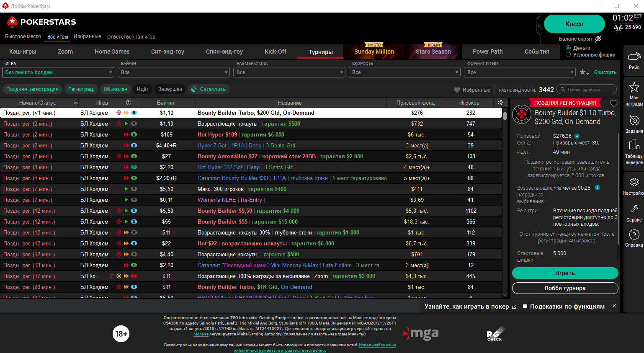Switch to Кэш-игры tab
644x353 pixels.
click(23, 52)
